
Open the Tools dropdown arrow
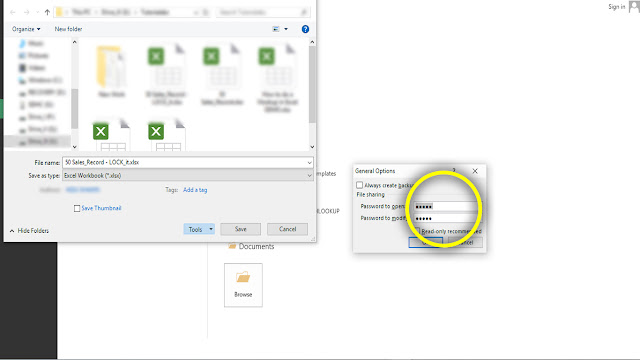211,229
